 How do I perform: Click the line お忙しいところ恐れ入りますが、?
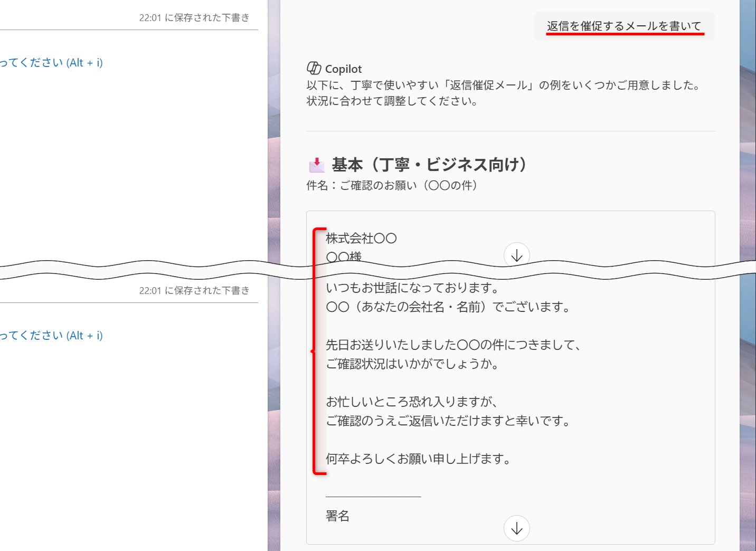pyautogui.click(x=412, y=402)
